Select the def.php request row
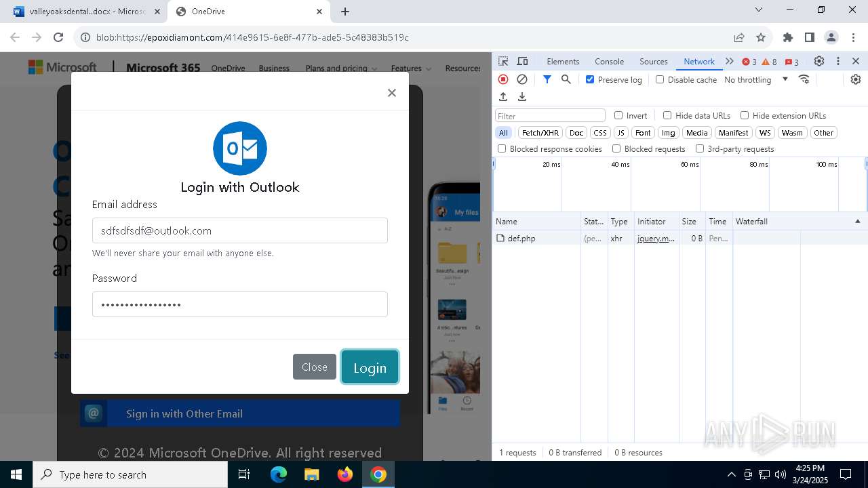This screenshot has width=868, height=488. 679,239
